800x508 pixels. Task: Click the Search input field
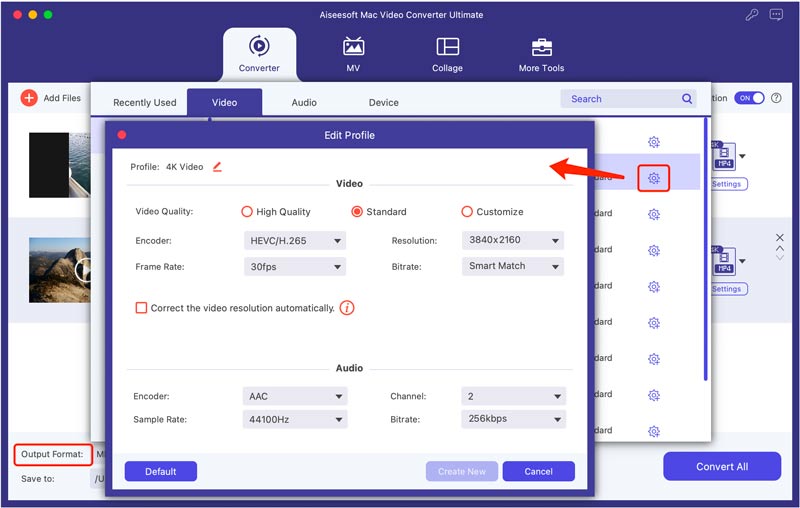tap(620, 99)
